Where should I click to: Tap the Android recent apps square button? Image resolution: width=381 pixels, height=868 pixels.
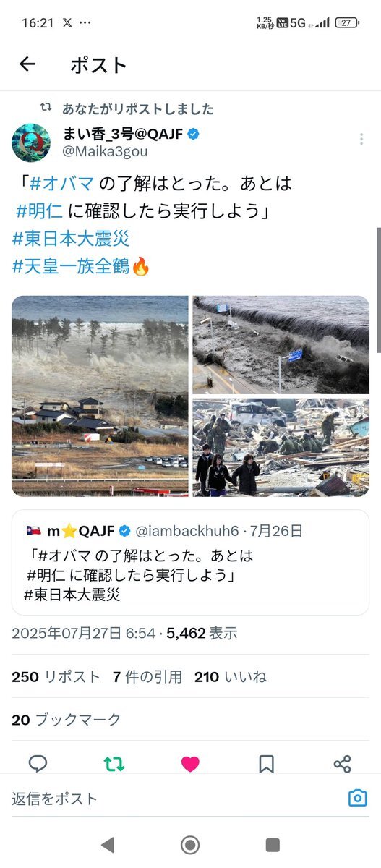pos(273,844)
